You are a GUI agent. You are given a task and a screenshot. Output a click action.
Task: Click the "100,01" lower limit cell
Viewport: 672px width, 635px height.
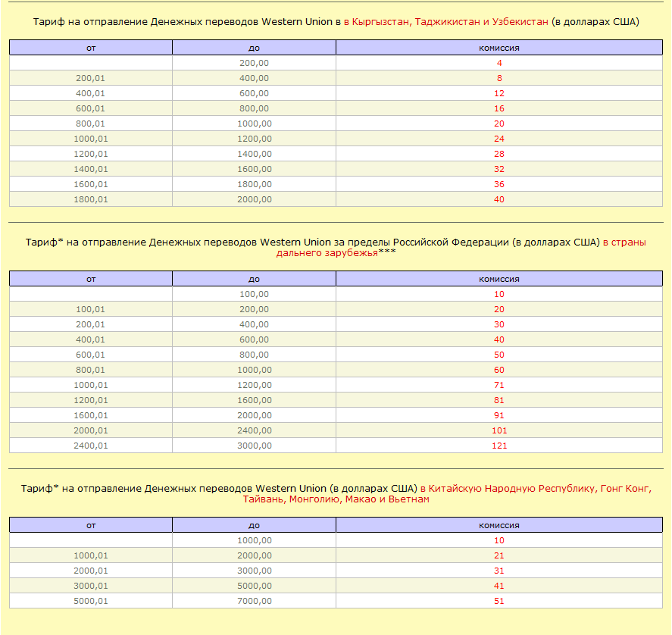(90, 309)
